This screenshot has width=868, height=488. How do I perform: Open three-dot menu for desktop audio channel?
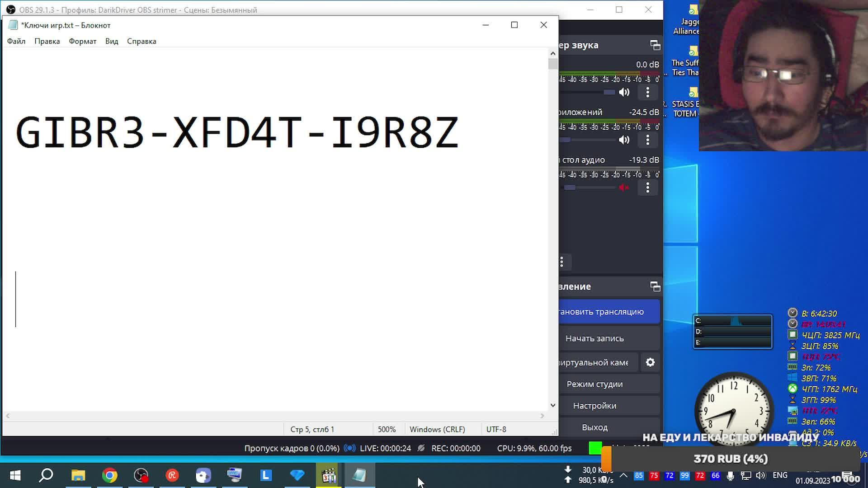click(x=647, y=188)
